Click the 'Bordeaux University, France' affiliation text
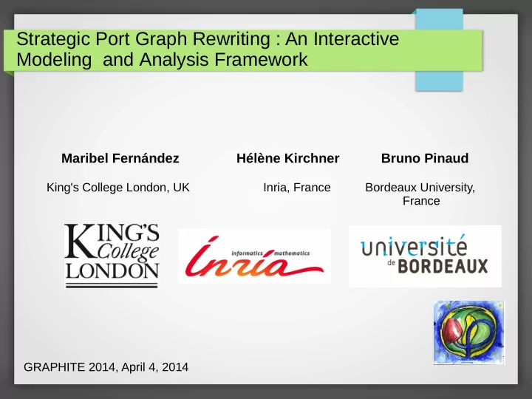Image resolution: width=532 pixels, height=399 pixels. [x=420, y=194]
